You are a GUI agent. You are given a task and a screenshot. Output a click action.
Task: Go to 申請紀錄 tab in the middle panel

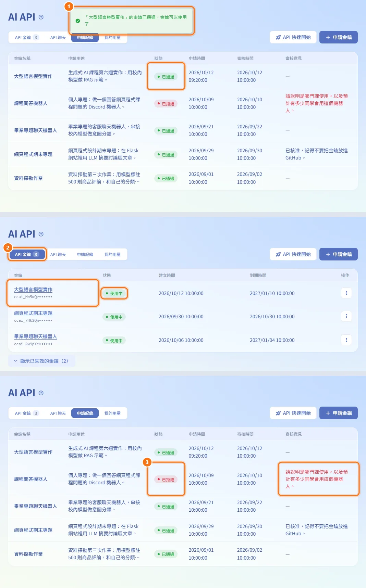(85, 255)
